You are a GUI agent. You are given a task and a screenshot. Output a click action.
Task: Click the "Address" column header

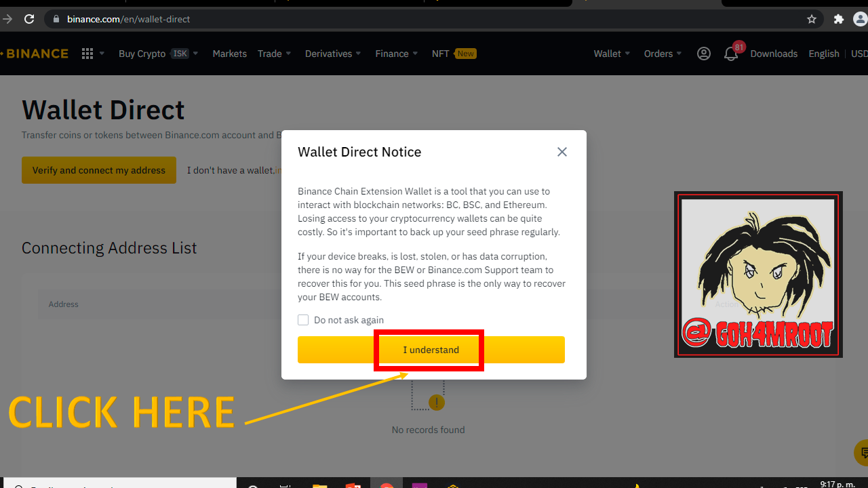tap(64, 304)
